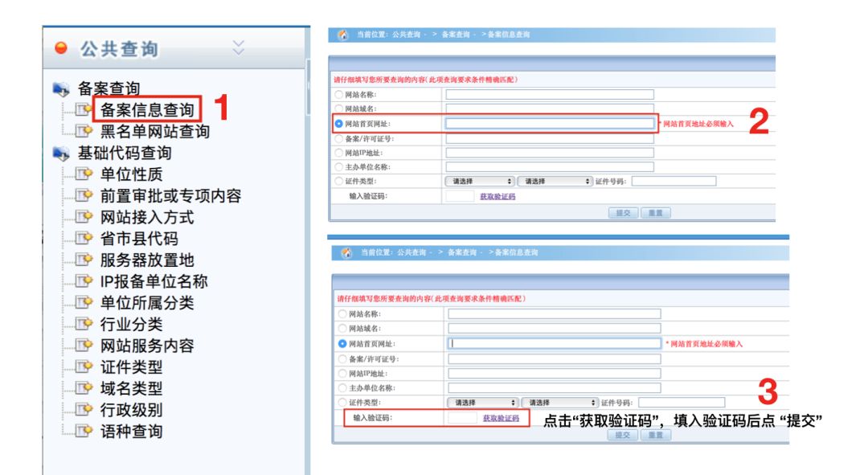Click 备案查询 in the lower breadcrumb

coord(462,252)
